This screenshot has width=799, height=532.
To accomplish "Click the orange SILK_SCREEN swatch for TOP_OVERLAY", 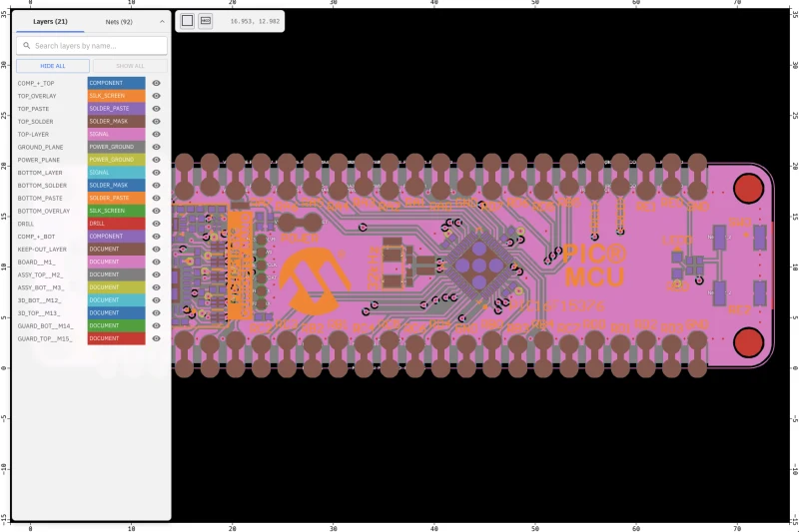I will tap(116, 96).
